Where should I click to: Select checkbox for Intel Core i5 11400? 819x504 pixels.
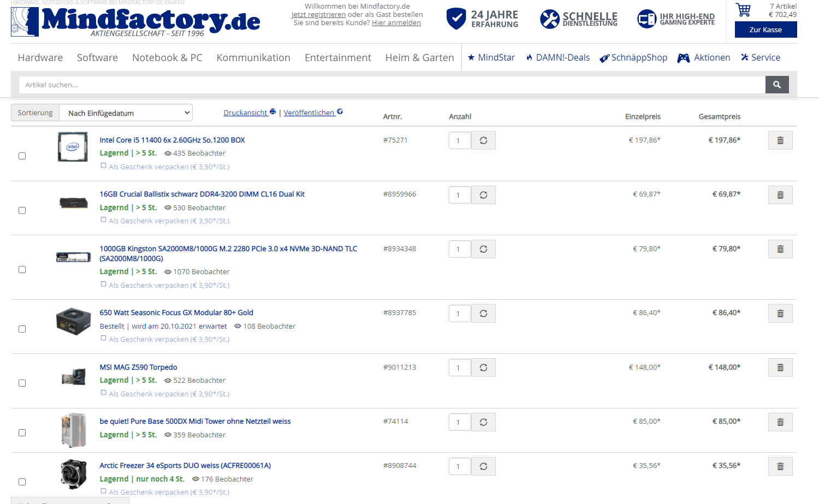click(22, 156)
